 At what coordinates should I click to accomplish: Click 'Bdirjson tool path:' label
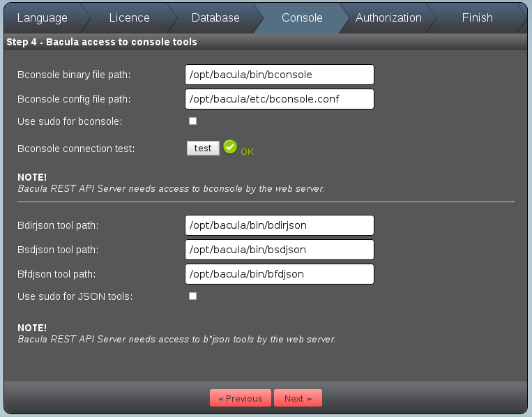coord(58,225)
